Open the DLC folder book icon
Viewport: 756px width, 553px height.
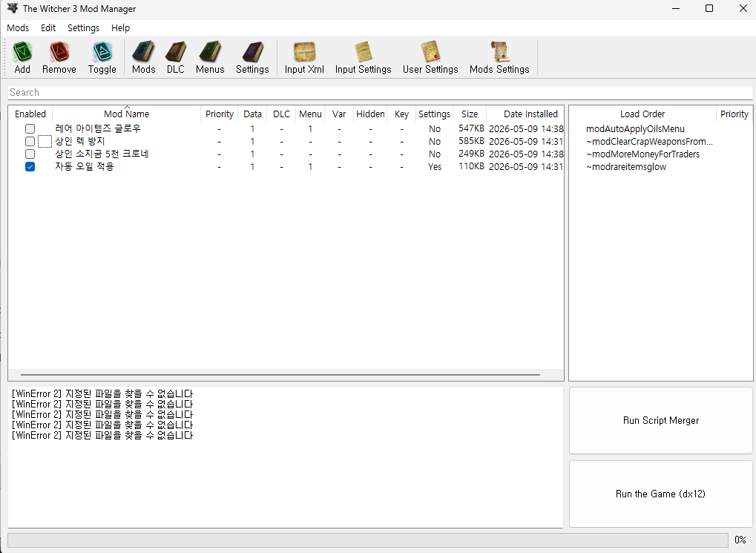[x=176, y=52]
